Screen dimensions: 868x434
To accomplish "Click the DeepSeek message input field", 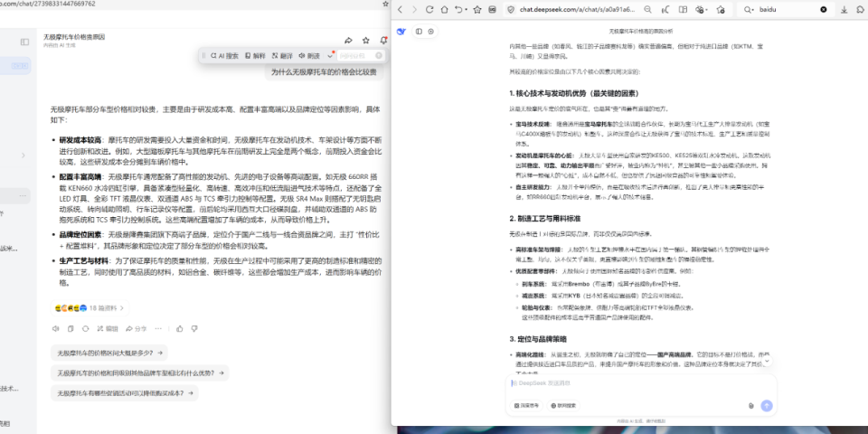I will (640, 383).
